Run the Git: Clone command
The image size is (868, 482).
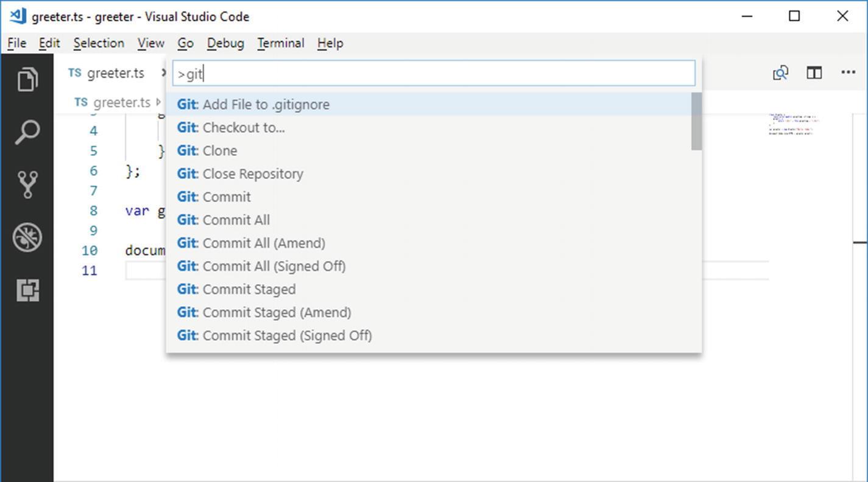[x=207, y=151]
